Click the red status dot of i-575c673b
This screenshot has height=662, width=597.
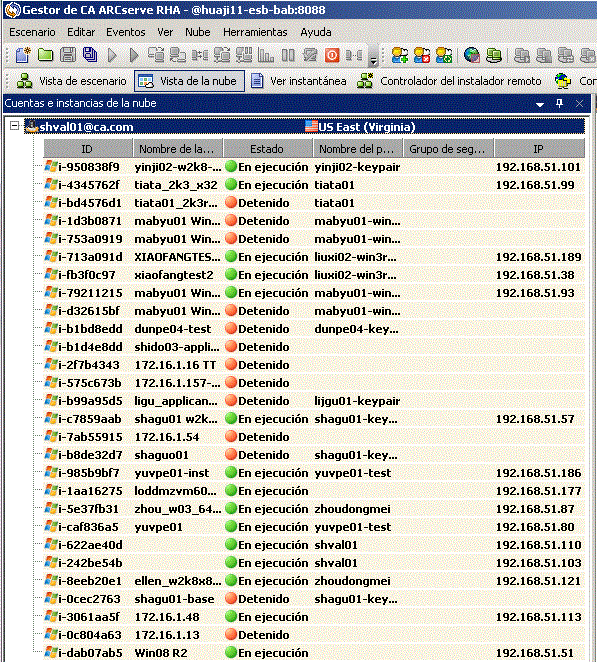[231, 383]
